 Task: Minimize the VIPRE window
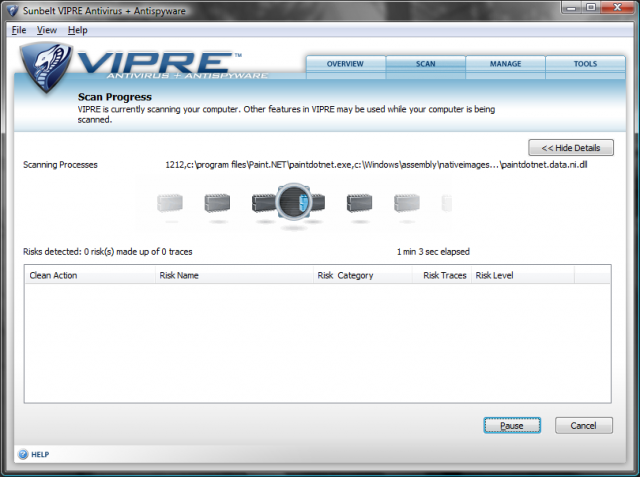click(572, 7)
